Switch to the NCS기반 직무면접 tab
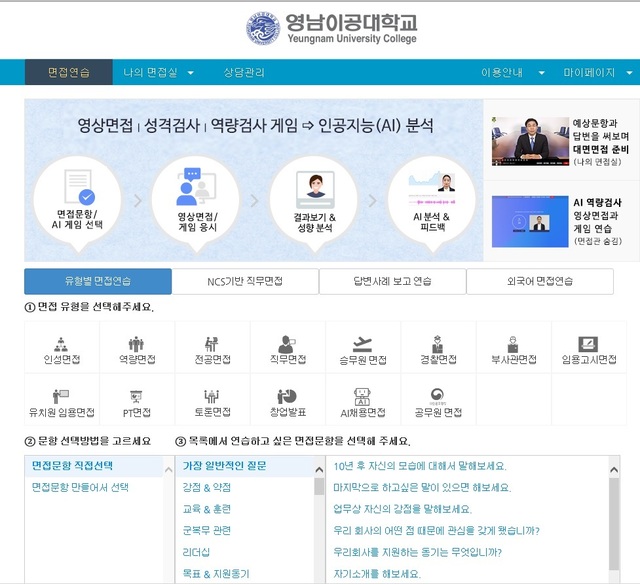 pos(245,281)
